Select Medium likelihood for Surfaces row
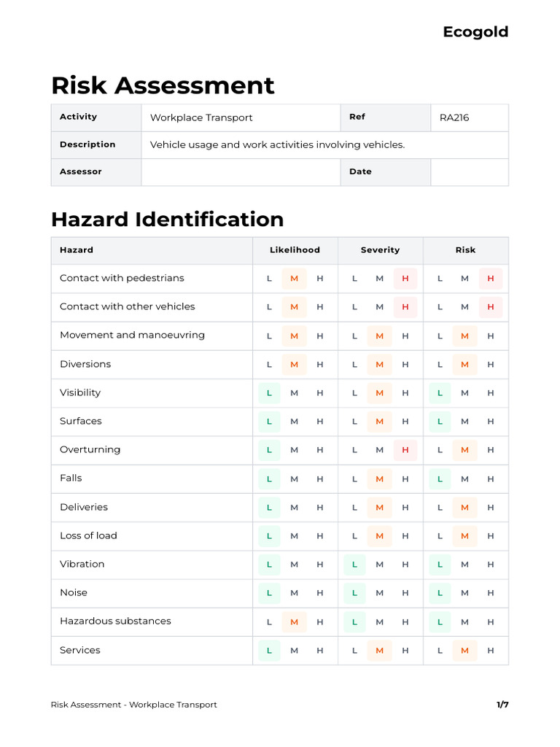Viewport: 560px width, 747px height. (294, 422)
